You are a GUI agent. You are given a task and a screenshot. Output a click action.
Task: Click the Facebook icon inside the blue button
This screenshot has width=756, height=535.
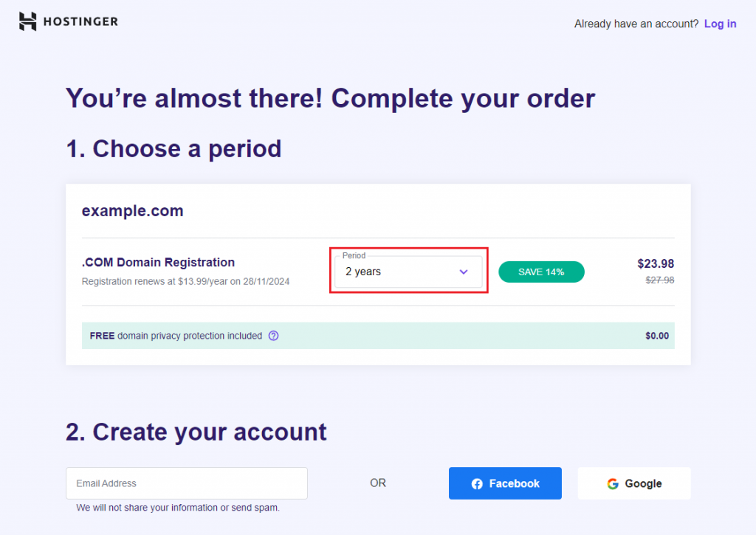pyautogui.click(x=476, y=483)
